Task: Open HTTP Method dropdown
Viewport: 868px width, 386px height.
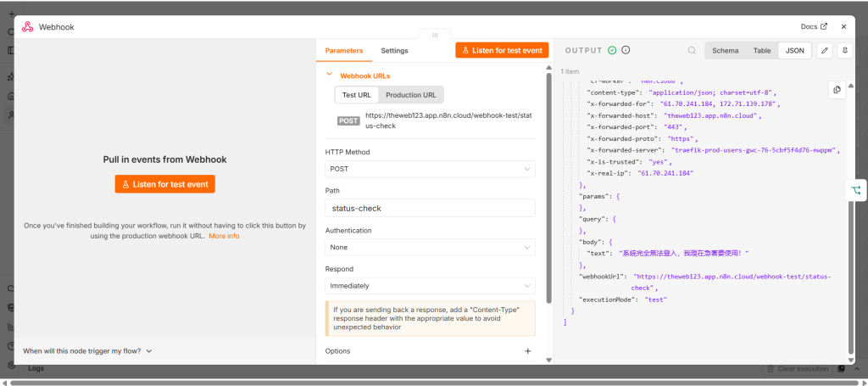Action: point(430,169)
